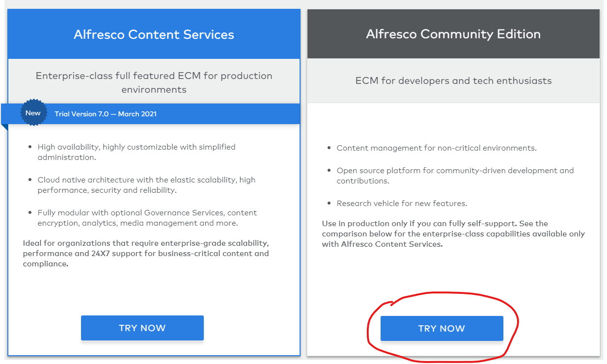Click the ECM for developers subtitle
Image resolution: width=607 pixels, height=364 pixels.
(453, 80)
